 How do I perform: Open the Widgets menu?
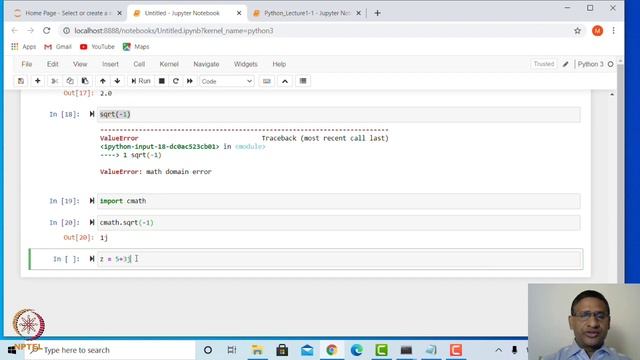coord(246,64)
